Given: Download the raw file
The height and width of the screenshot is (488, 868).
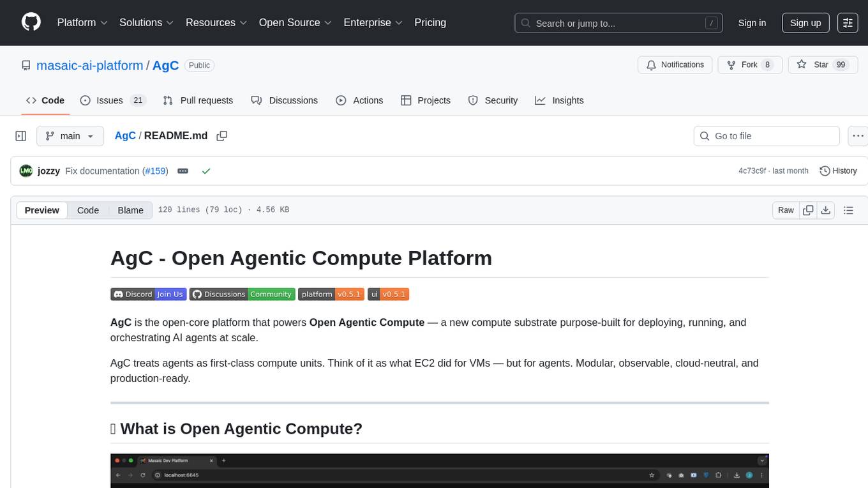Looking at the screenshot, I should click(825, 210).
